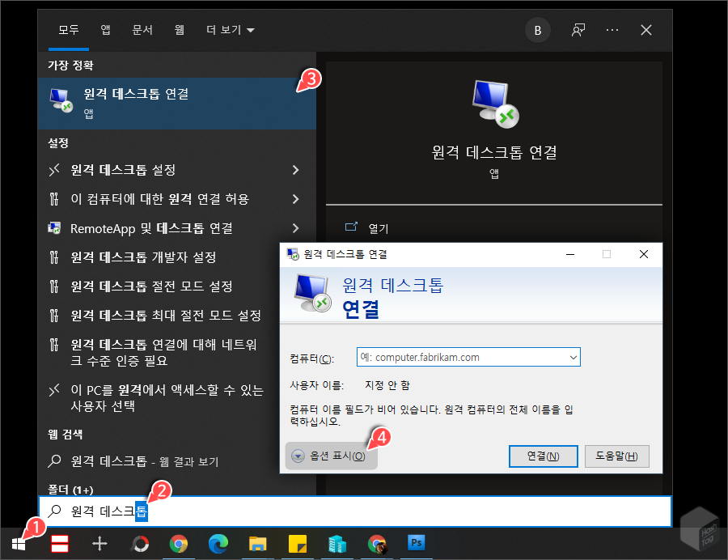The width and height of the screenshot is (728, 560).
Task: Open Microsoft Edge from the taskbar
Action: [218, 544]
